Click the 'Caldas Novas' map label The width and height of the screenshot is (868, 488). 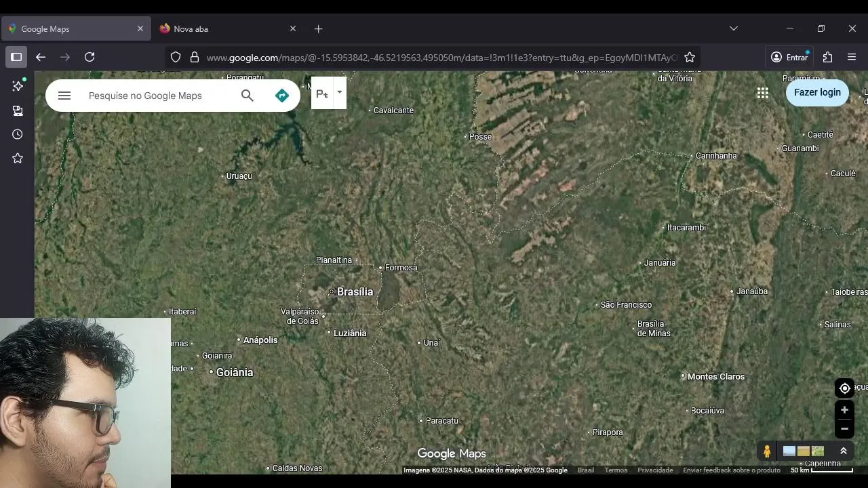tap(298, 468)
